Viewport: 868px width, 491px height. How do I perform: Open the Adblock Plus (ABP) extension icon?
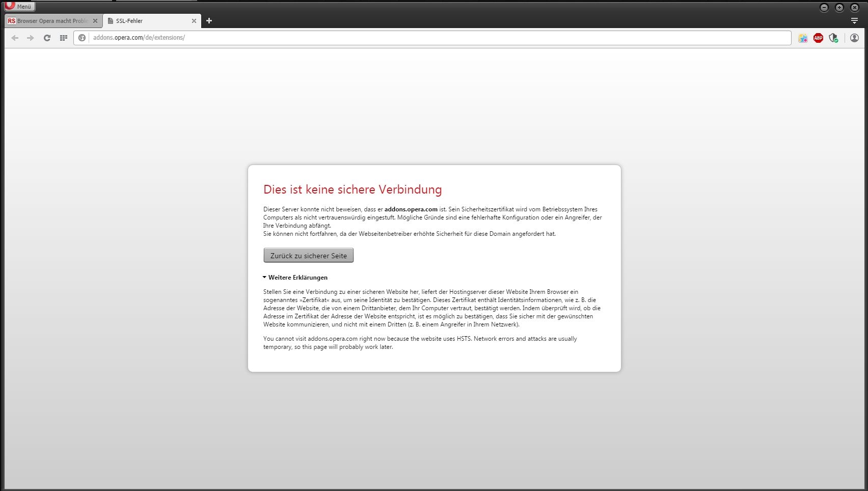(818, 38)
